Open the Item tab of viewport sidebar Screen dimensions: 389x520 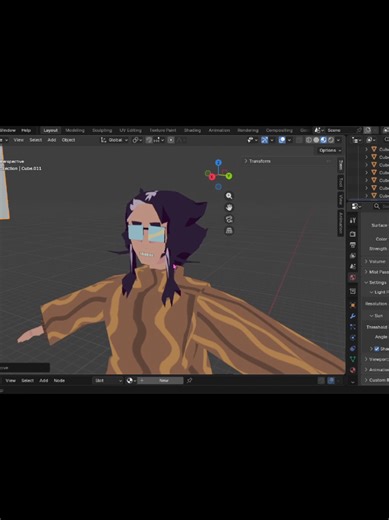click(x=341, y=165)
